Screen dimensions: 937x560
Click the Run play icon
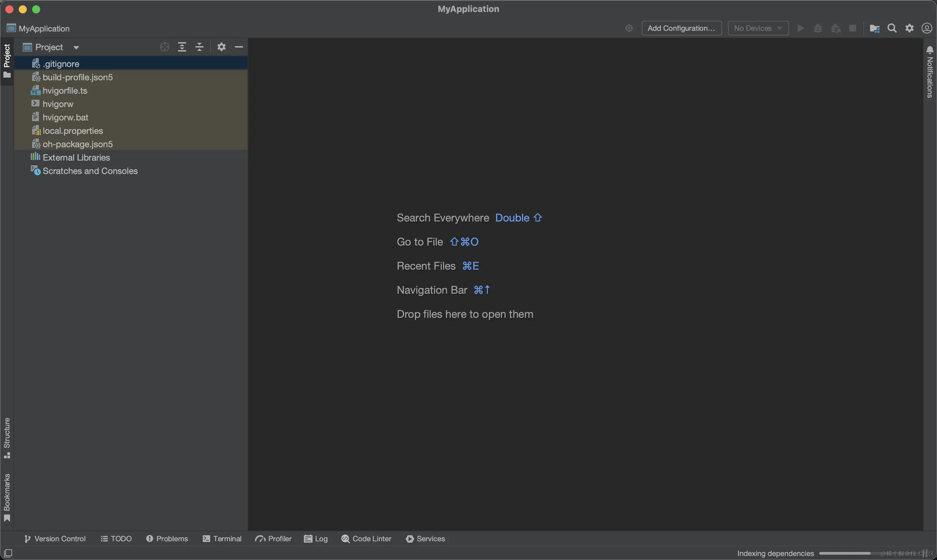point(800,28)
